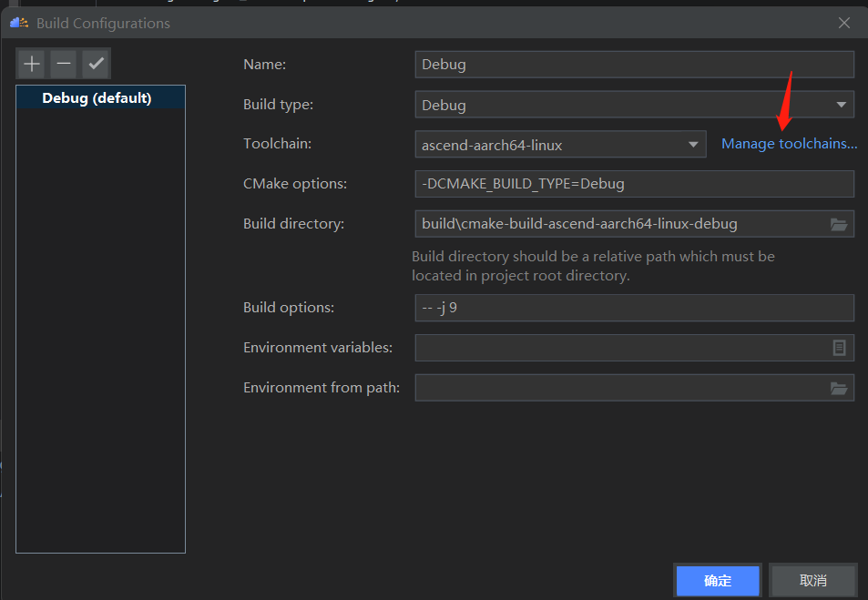
Task: Open the ascend-aarch64-linux toolchain combo box
Action: [x=550, y=144]
